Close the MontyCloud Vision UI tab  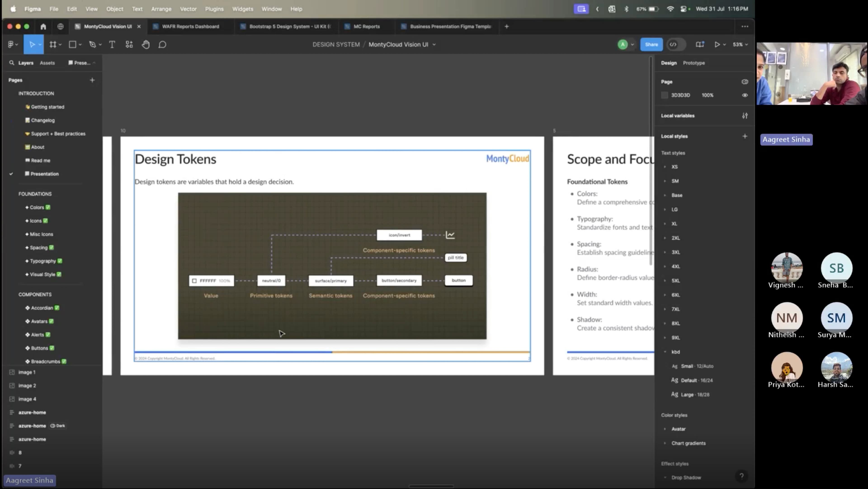[139, 26]
